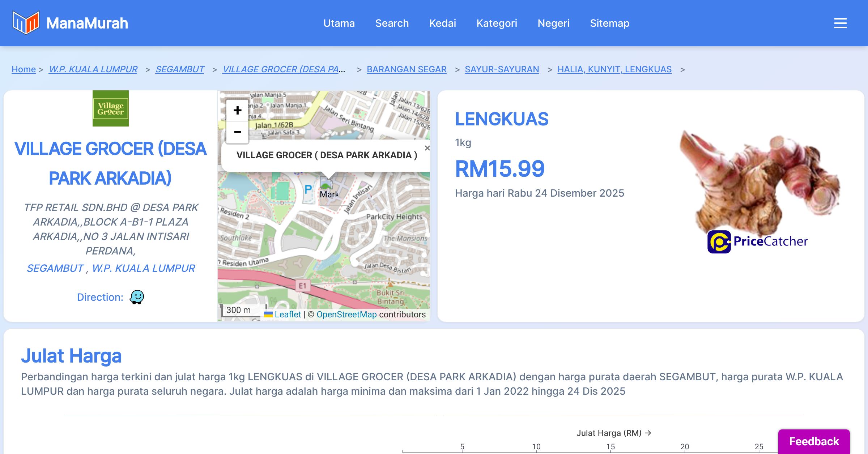
Task: Open the Kategori menu item
Action: click(x=497, y=23)
